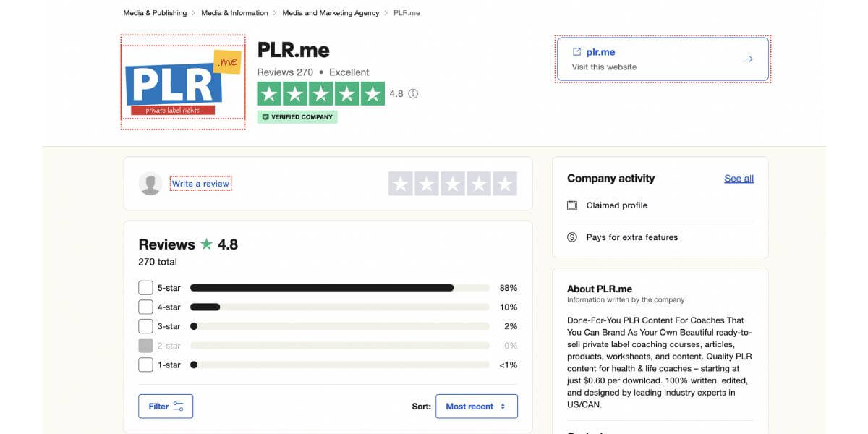Check the 5-star filter checkbox
The width and height of the screenshot is (868, 434).
[145, 287]
